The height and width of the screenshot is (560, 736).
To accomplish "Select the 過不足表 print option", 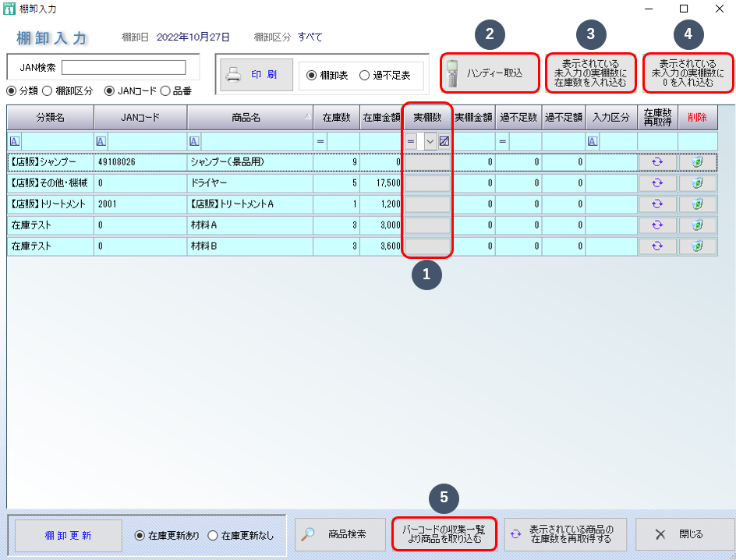I will pyautogui.click(x=365, y=76).
